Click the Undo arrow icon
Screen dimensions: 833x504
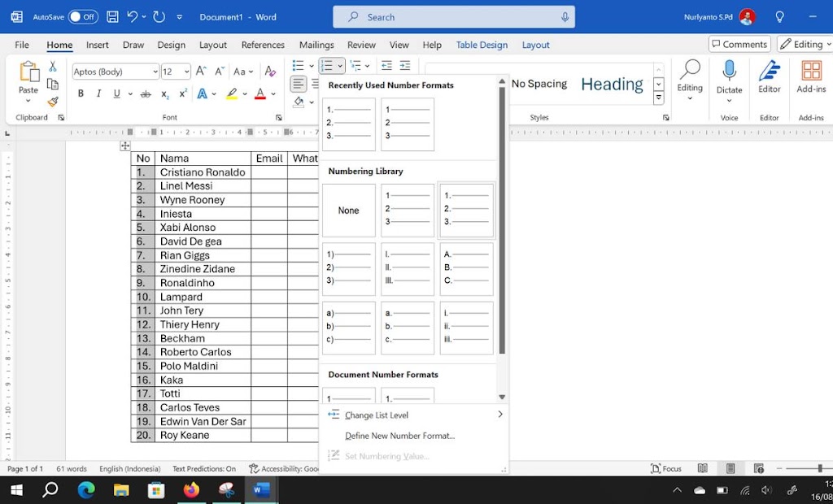tap(133, 17)
